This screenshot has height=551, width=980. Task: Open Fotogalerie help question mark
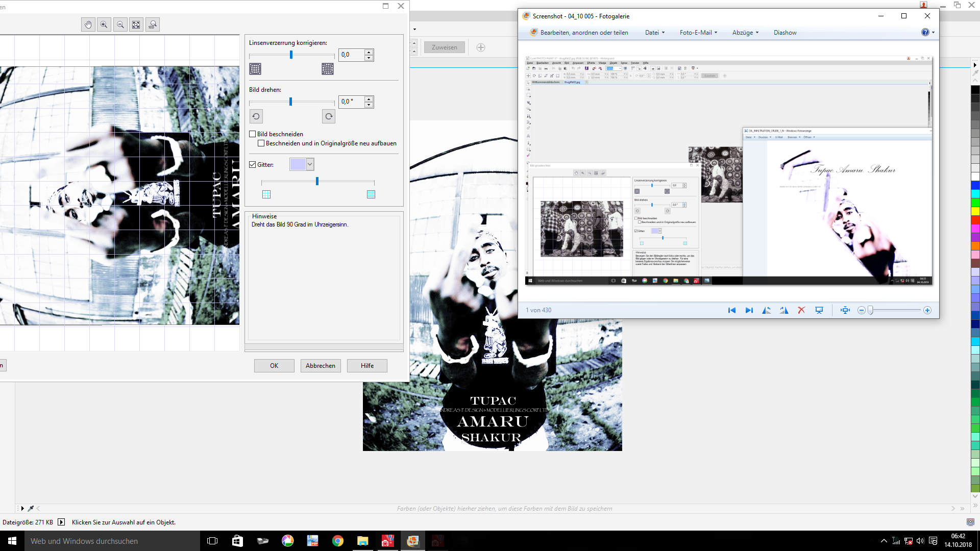pyautogui.click(x=925, y=32)
